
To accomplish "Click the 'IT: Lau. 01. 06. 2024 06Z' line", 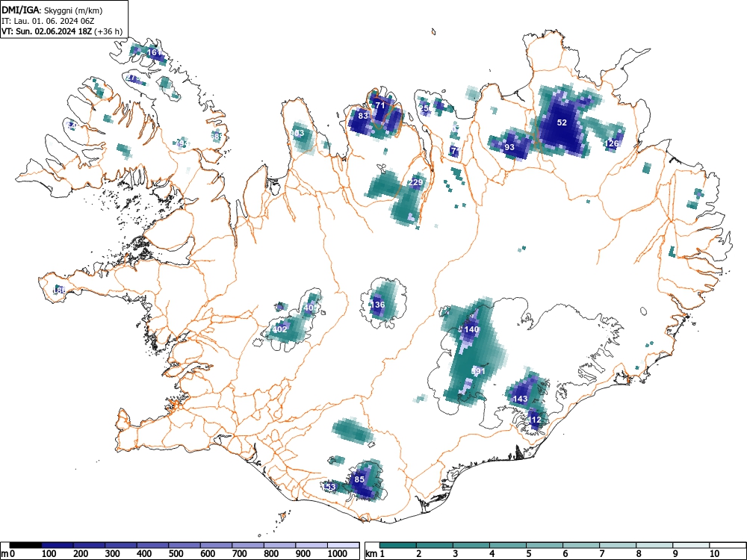I will pyautogui.click(x=47, y=21).
